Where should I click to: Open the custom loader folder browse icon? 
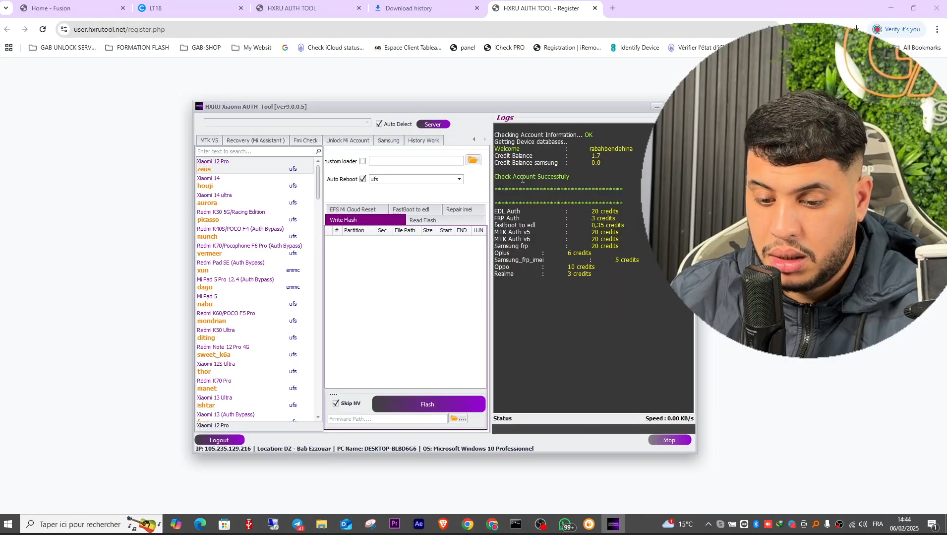click(473, 160)
